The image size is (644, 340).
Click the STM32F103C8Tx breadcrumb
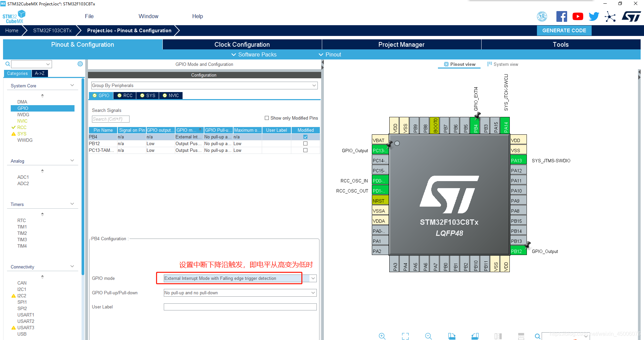(52, 30)
